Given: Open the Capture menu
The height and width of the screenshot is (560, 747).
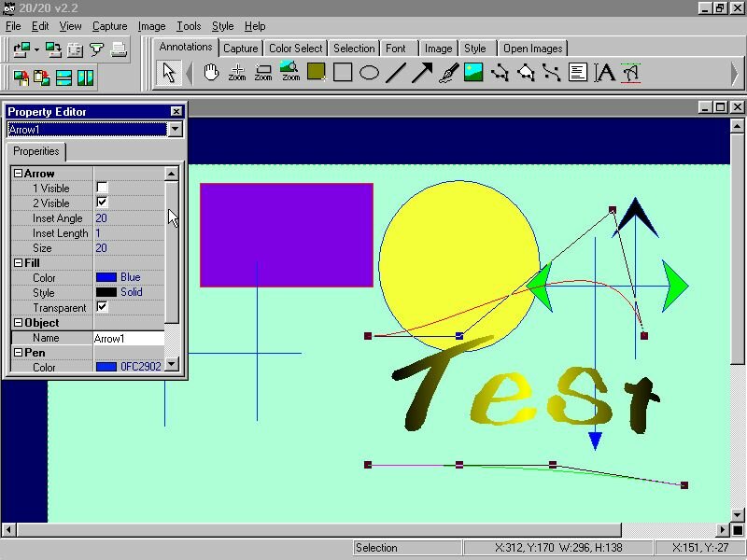Looking at the screenshot, I should coord(109,26).
